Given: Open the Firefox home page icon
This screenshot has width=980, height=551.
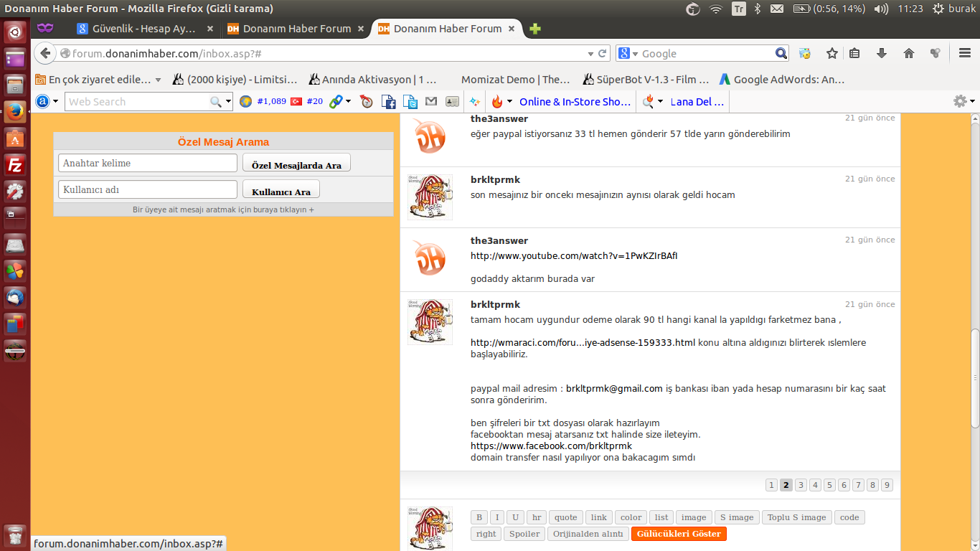Looking at the screenshot, I should [908, 53].
